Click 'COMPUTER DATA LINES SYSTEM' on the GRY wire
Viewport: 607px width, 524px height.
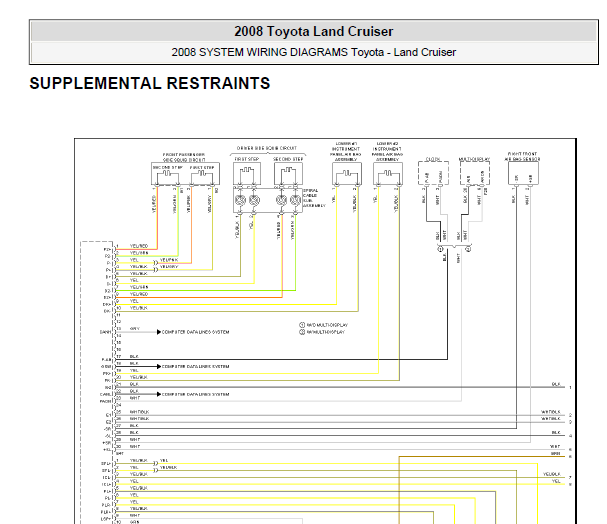[x=195, y=332]
